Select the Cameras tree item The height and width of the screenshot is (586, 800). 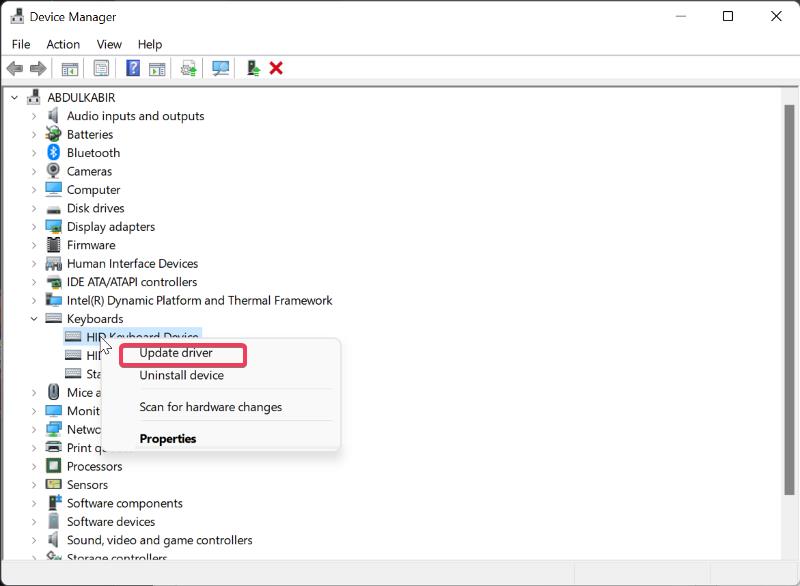tap(89, 171)
